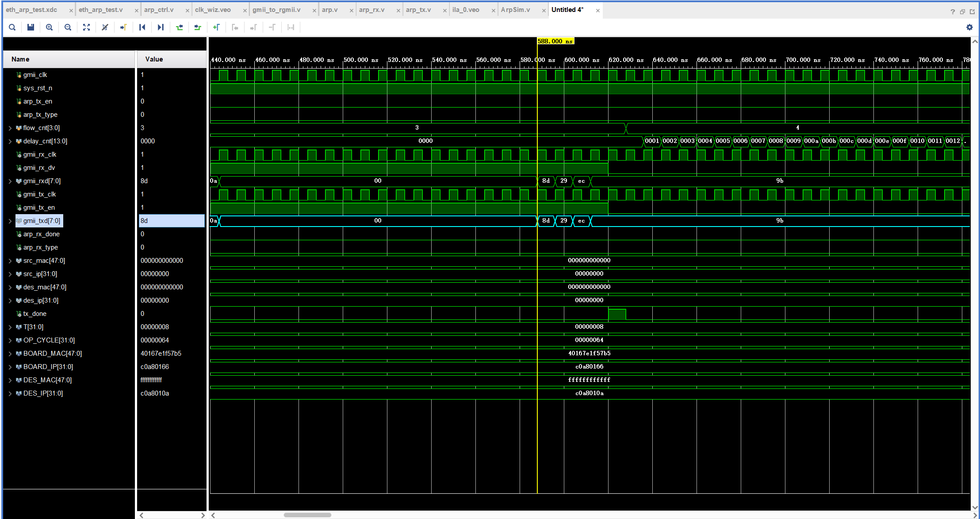Click the Go to Last Time icon

tap(161, 27)
